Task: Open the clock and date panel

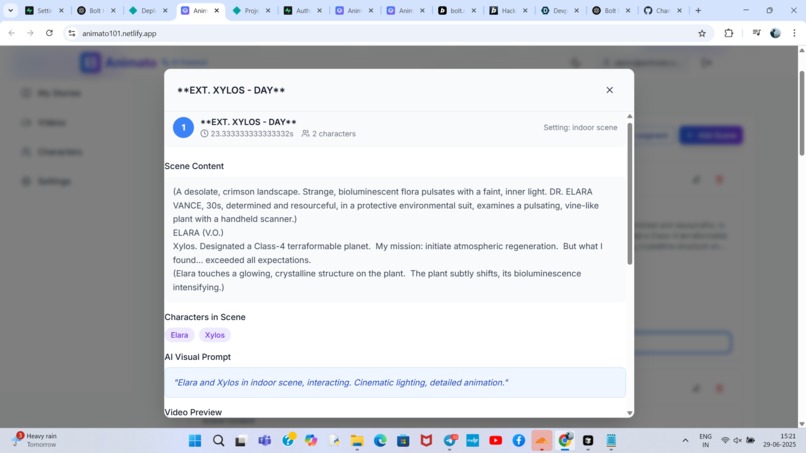Action: (779, 440)
